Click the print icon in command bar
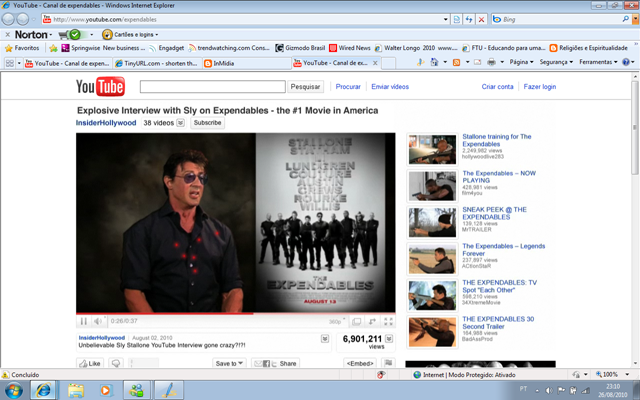This screenshot has height=400, width=640. (491, 62)
